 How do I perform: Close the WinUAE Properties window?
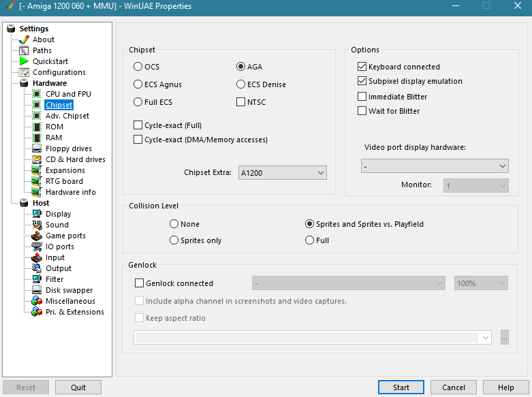point(518,5)
